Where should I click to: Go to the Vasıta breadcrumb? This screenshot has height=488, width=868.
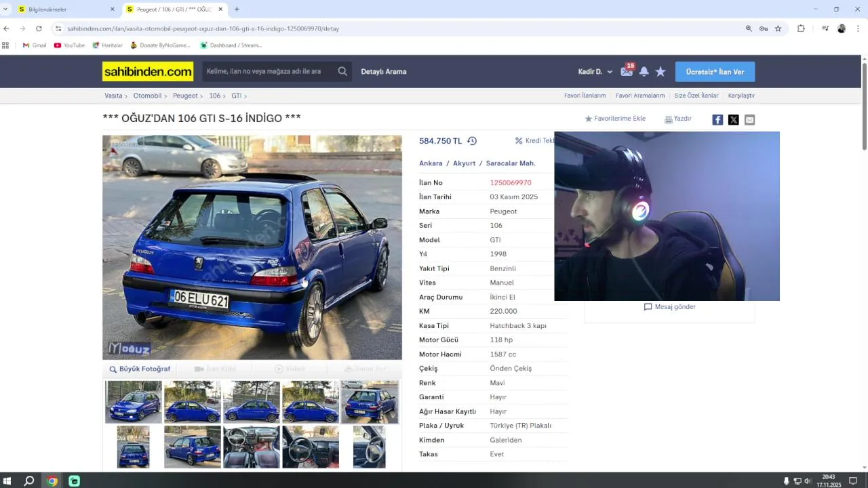[113, 96]
